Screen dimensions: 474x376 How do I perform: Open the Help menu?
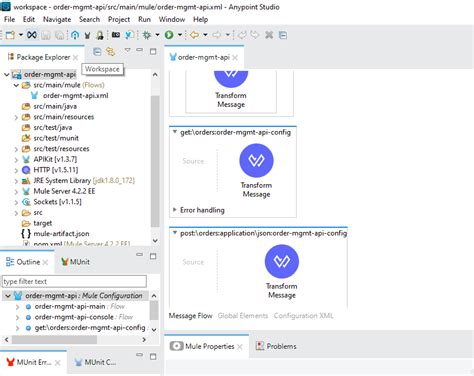click(x=200, y=19)
